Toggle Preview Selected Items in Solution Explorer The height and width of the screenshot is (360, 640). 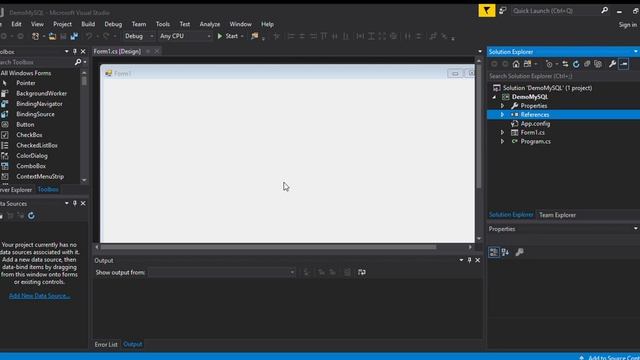click(x=624, y=64)
